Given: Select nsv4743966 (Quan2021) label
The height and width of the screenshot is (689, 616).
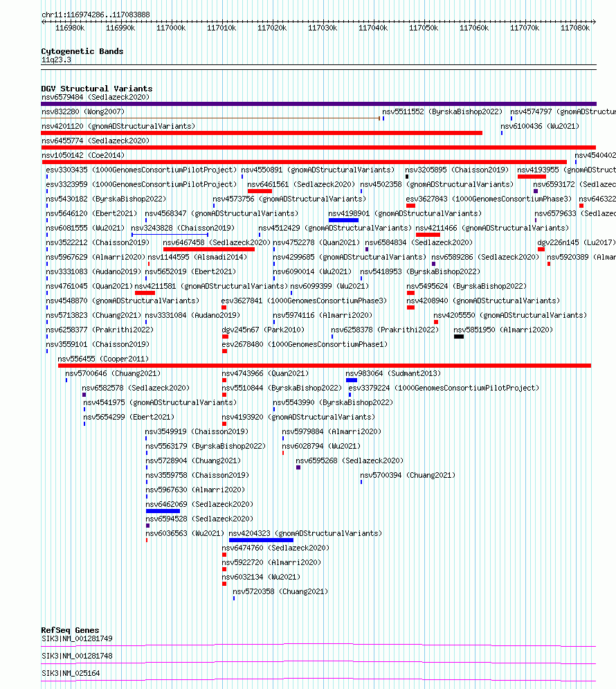Looking at the screenshot, I should pos(265,373).
